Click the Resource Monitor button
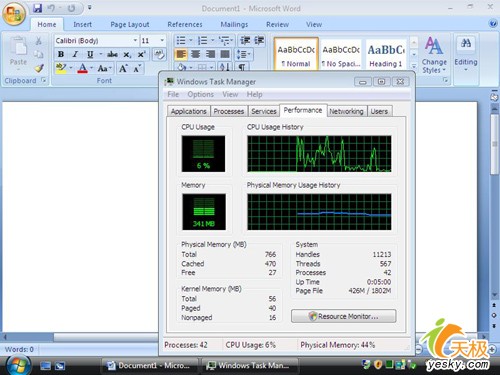The image size is (500, 375). click(343, 316)
